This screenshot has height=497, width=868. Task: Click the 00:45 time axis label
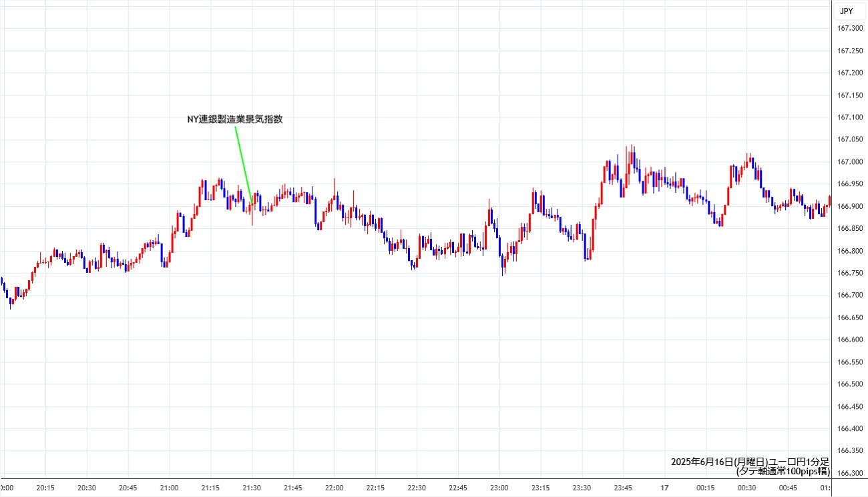[789, 488]
